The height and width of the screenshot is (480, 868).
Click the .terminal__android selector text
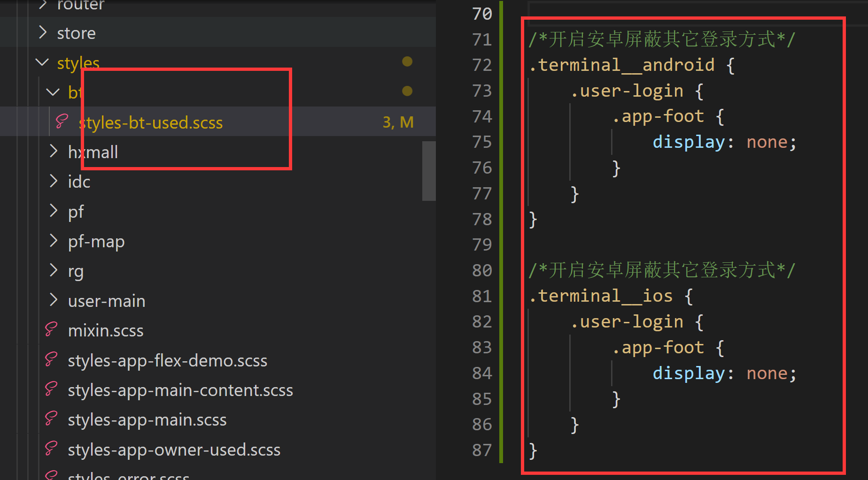pyautogui.click(x=621, y=65)
